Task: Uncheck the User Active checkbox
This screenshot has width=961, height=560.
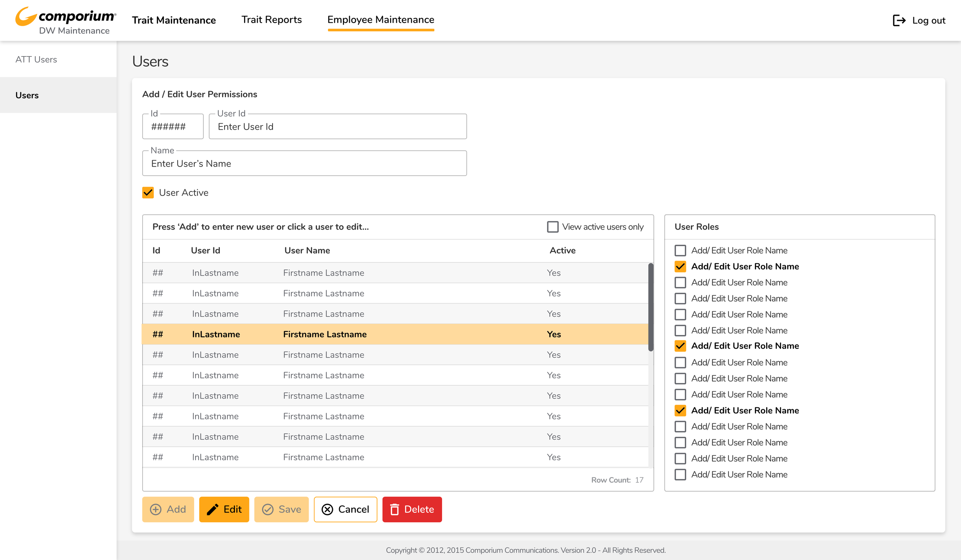Action: coord(148,192)
